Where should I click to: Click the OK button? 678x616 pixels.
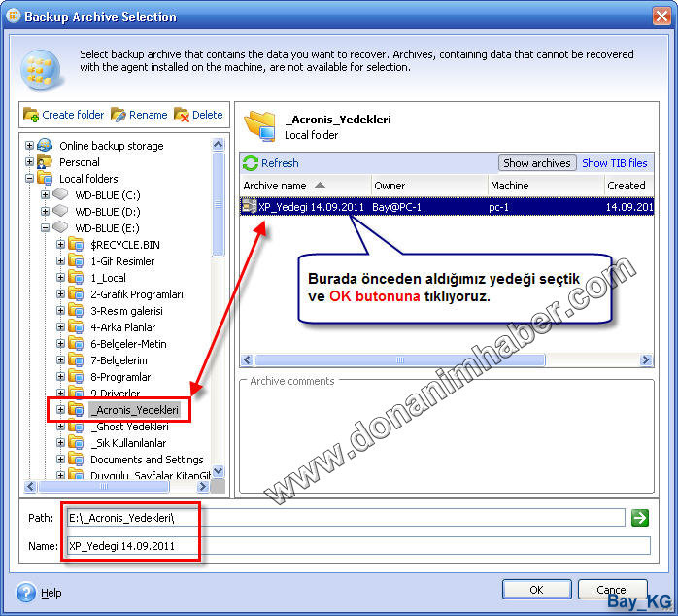[x=536, y=589]
